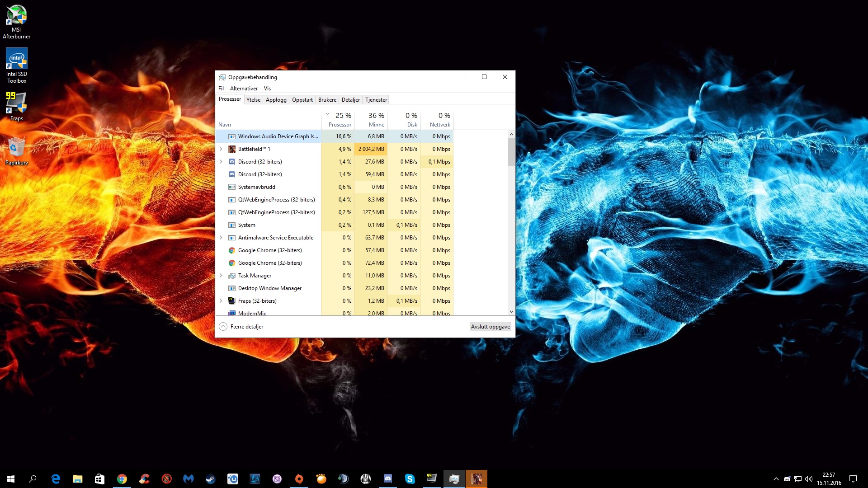
Task: Open the Action Center notifications icon
Action: pos(853,479)
